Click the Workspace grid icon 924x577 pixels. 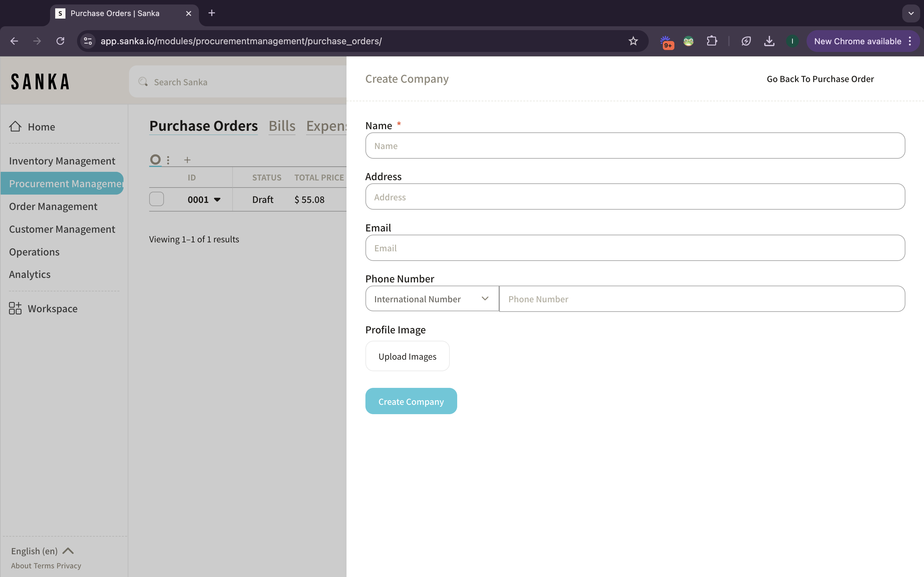tap(15, 308)
